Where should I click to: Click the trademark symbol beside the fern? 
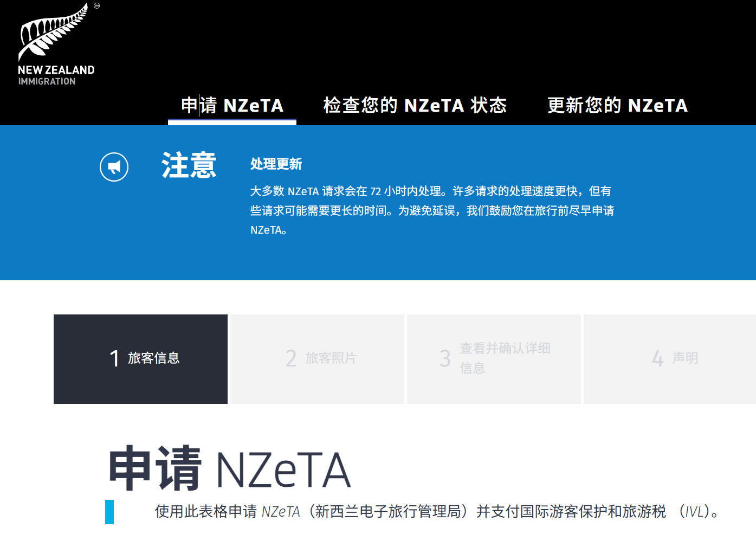(96, 6)
